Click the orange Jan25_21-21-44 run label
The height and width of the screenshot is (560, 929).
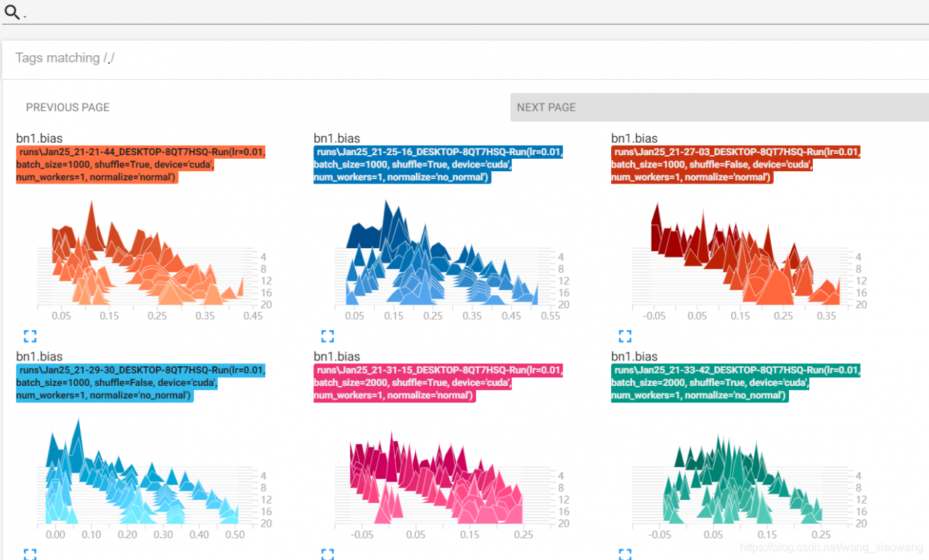click(142, 164)
